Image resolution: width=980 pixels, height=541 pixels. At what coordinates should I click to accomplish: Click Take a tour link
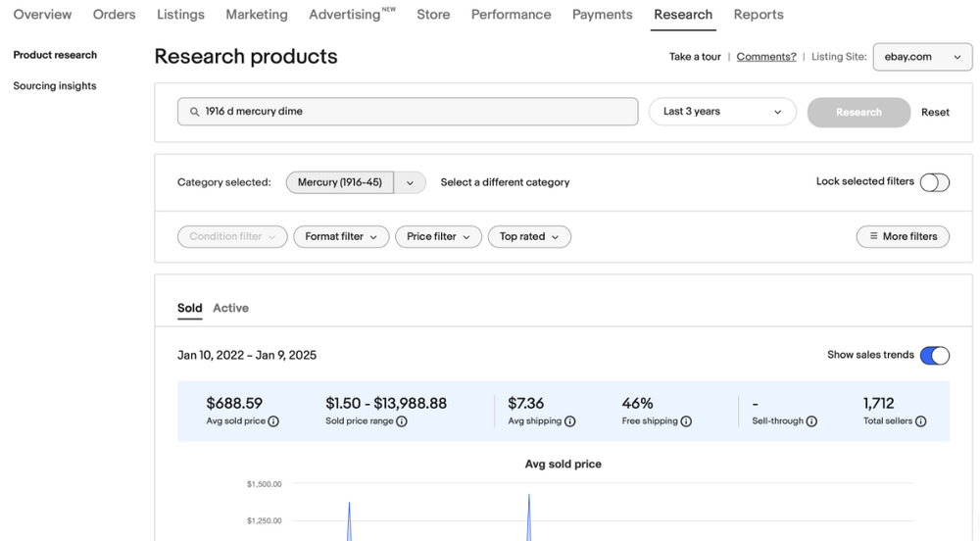click(x=695, y=57)
